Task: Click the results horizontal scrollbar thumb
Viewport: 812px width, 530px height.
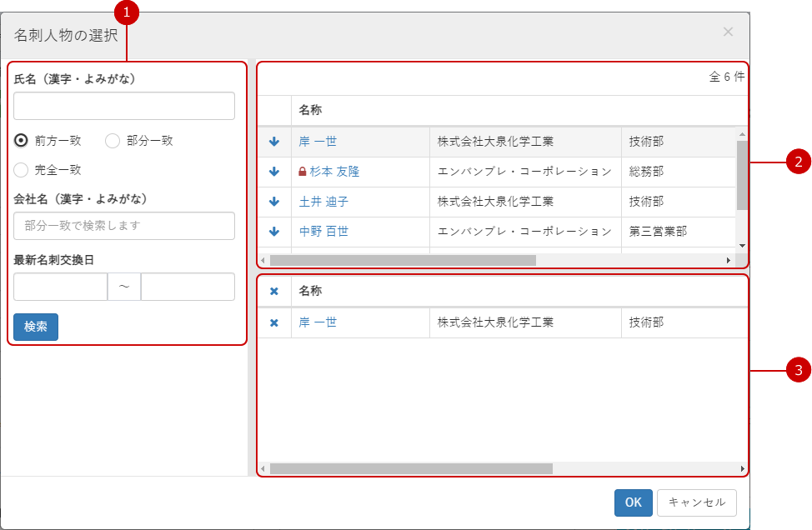Action: pos(403,260)
